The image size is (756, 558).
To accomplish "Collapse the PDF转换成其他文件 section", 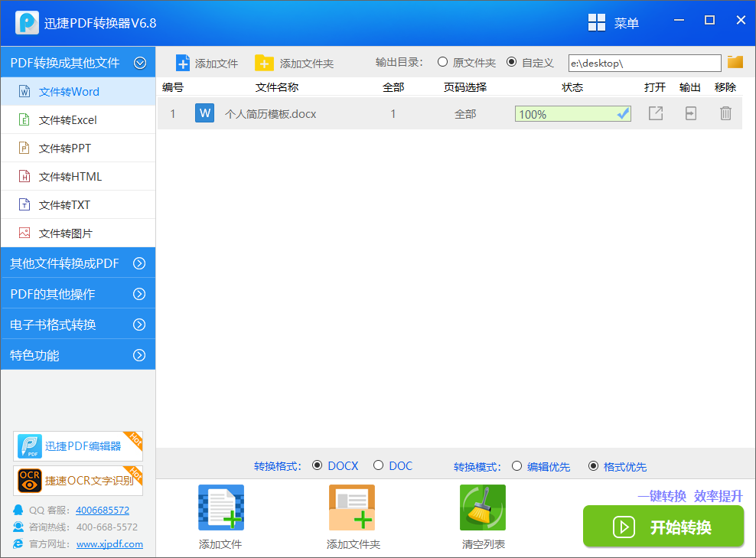I will 77,62.
